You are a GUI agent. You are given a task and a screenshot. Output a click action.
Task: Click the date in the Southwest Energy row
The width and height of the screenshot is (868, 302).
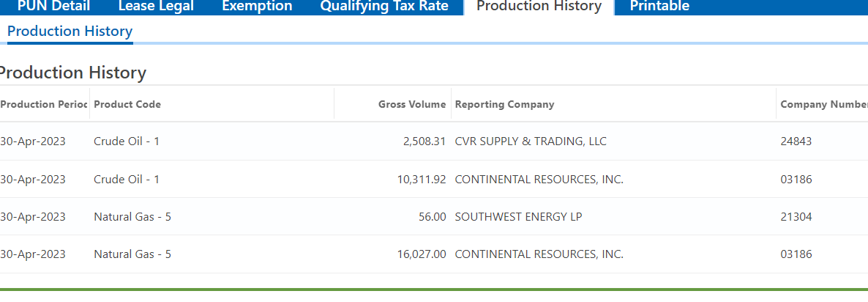tap(33, 217)
